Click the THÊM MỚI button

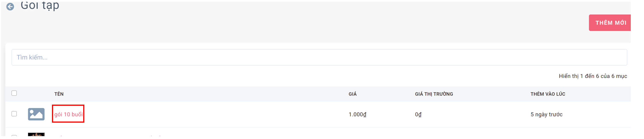point(610,23)
